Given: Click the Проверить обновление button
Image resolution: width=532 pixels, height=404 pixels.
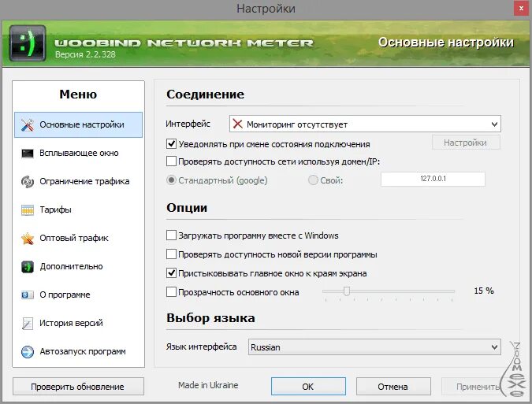Looking at the screenshot, I should click(x=78, y=387).
